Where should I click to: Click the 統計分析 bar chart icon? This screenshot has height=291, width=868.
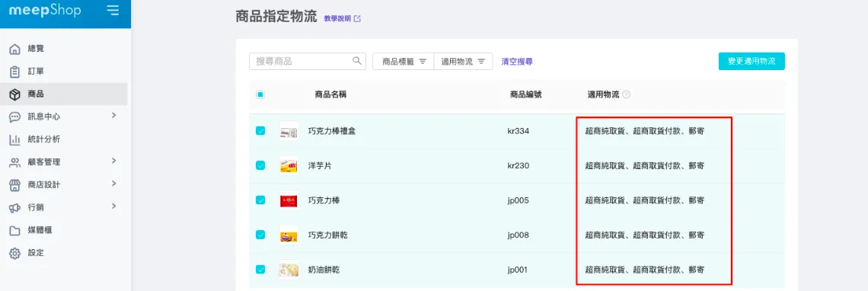point(15,139)
